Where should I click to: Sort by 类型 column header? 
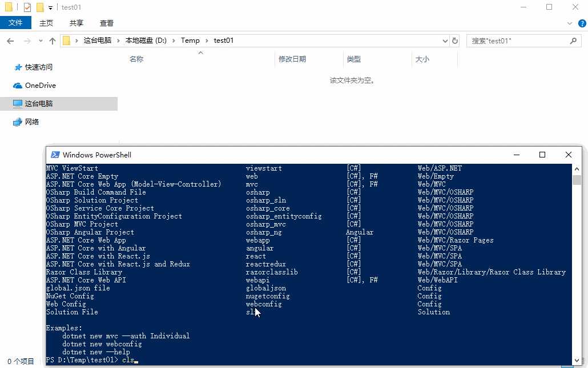353,59
